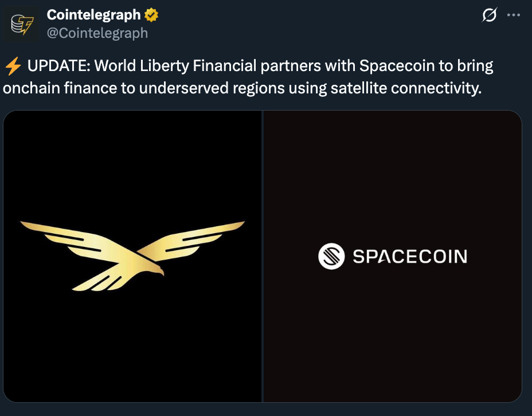
Task: Open the Cointelegraph display name link
Action: point(93,14)
